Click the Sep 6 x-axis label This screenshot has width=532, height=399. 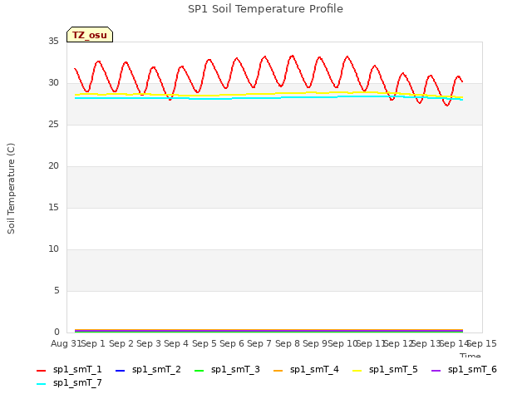232,343
